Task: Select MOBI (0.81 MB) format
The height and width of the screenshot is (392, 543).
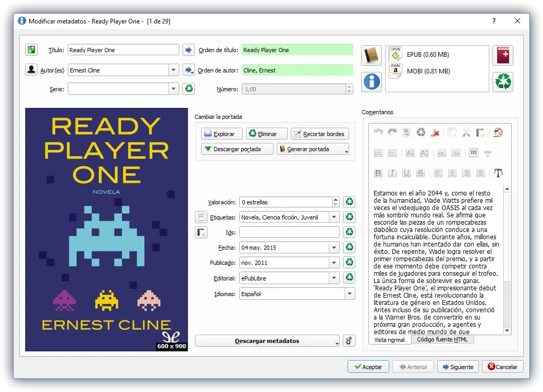Action: click(428, 71)
